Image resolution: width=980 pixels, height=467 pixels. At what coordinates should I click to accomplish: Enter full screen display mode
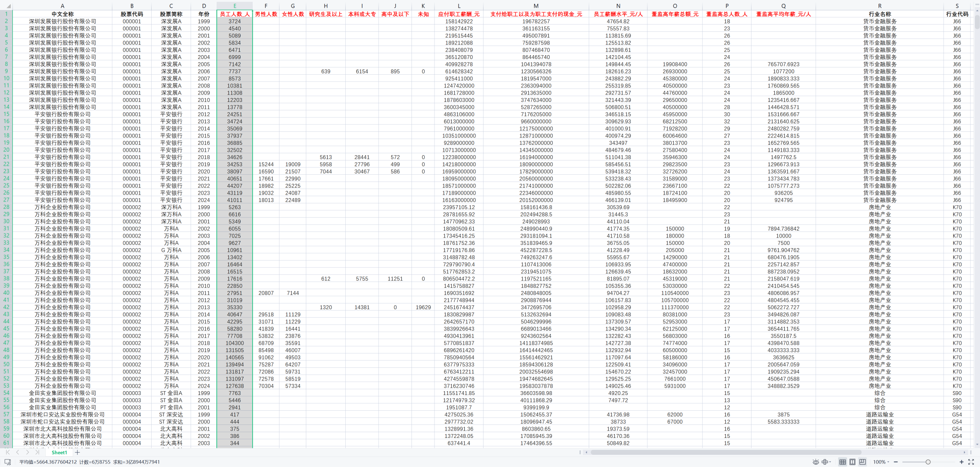(x=971, y=462)
